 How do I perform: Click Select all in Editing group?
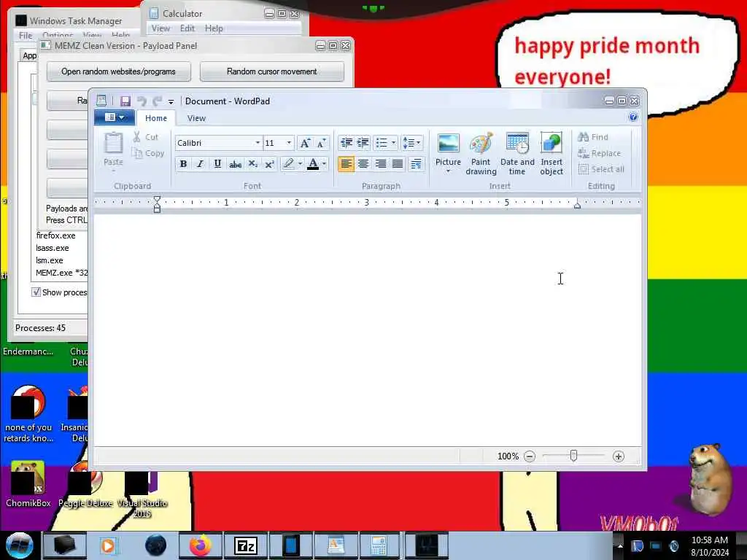(x=601, y=169)
